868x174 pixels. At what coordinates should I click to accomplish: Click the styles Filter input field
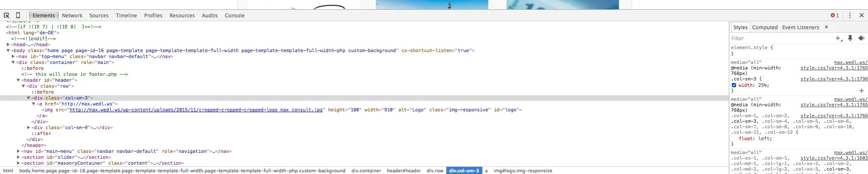781,39
